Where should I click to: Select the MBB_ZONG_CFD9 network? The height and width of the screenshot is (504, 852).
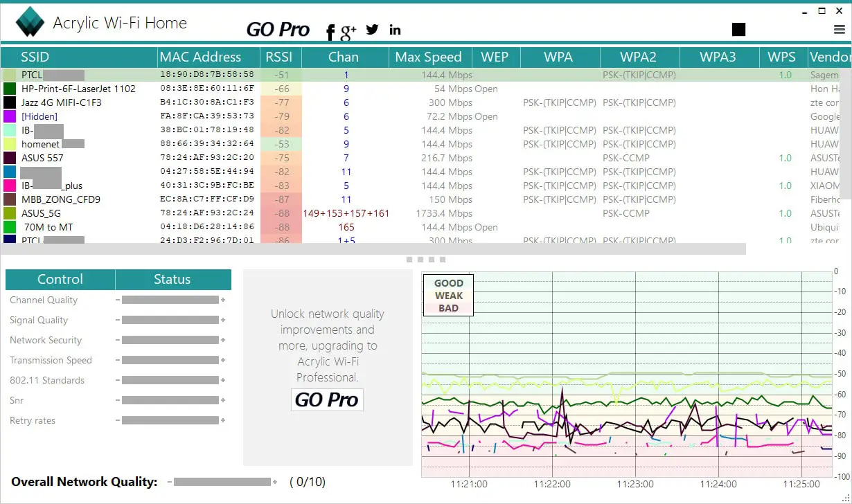point(61,199)
